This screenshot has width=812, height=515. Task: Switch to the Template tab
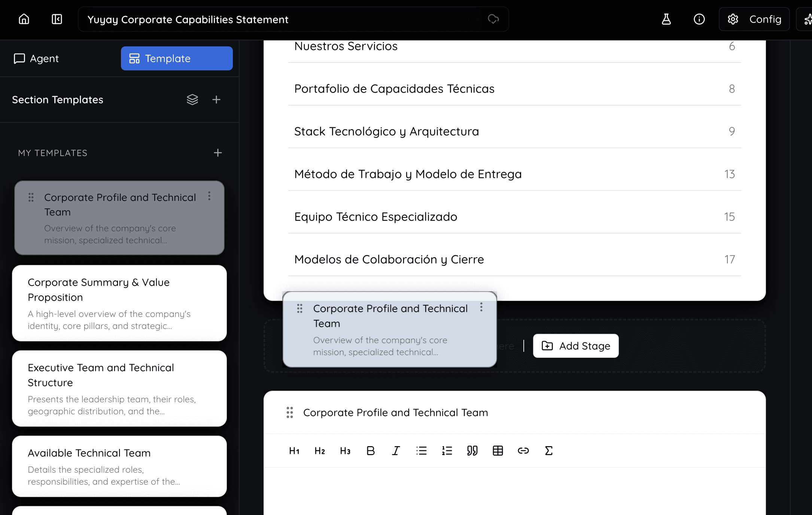click(177, 58)
